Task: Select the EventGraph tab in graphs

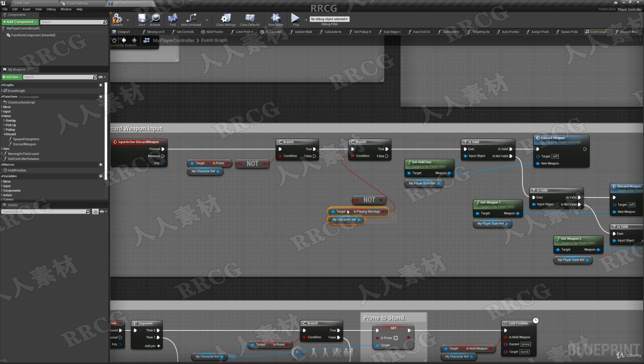Action: [17, 90]
